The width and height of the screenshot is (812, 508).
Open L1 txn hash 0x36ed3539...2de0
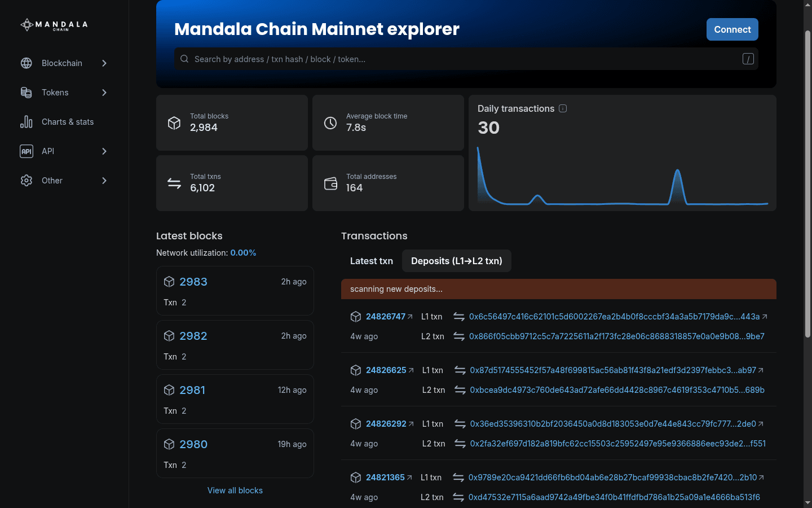(613, 424)
